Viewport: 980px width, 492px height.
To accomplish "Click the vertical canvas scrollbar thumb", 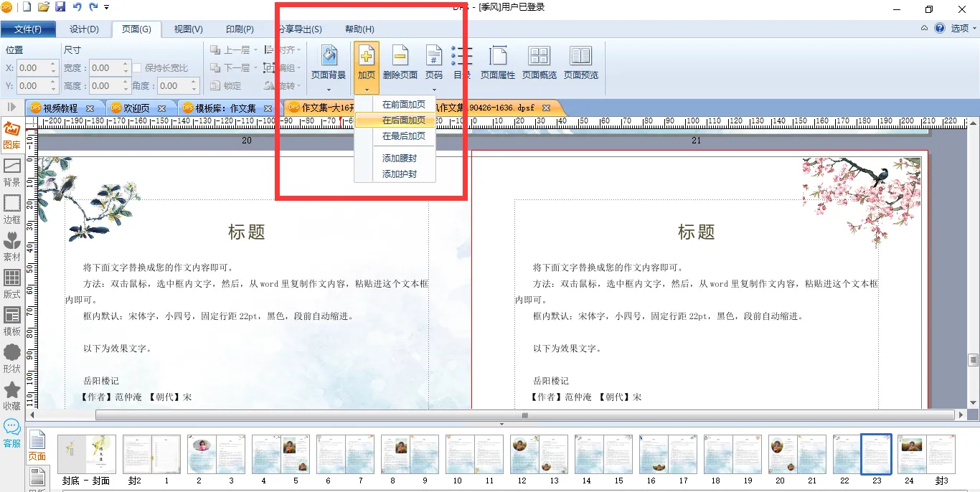I will 974,360.
